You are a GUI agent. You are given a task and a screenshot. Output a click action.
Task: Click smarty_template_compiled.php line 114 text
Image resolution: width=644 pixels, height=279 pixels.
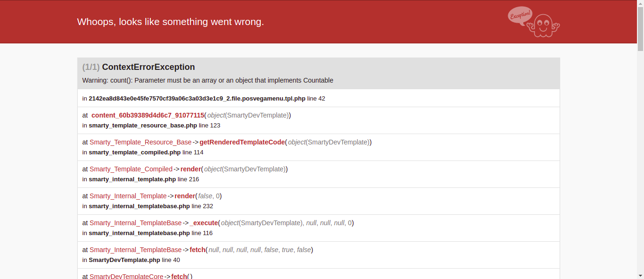click(146, 152)
